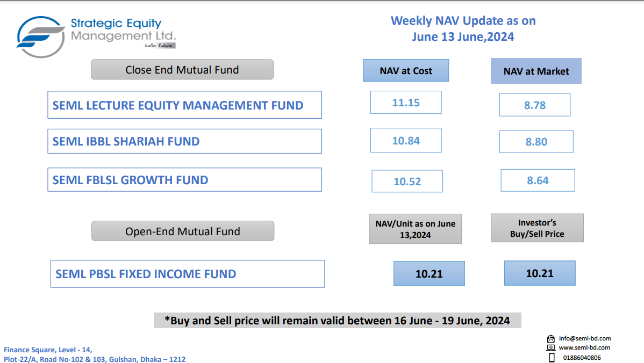Click the website globe icon

click(551, 347)
